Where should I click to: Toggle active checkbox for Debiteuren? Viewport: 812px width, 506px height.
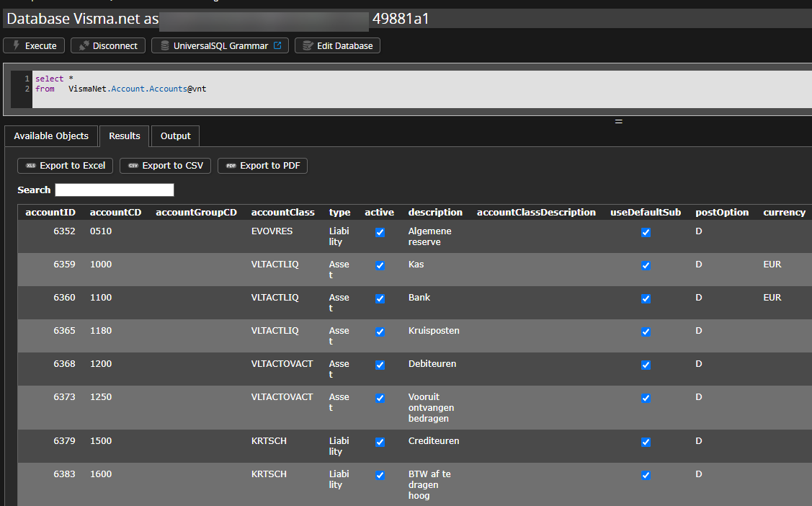(380, 365)
